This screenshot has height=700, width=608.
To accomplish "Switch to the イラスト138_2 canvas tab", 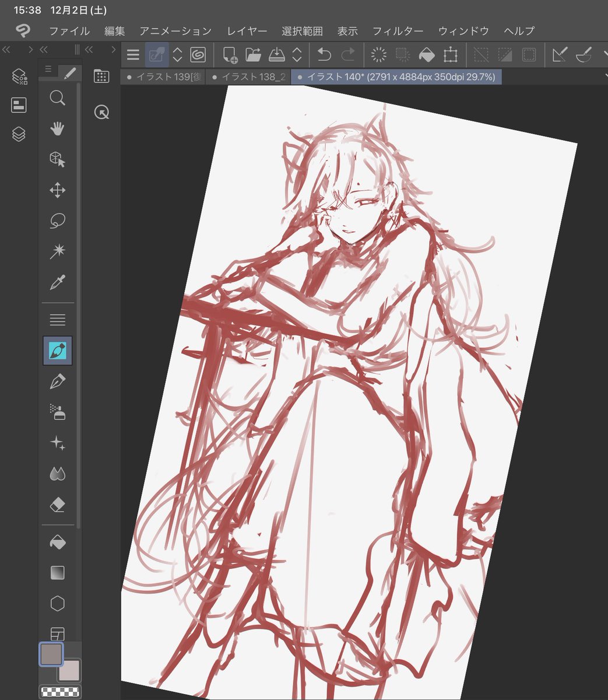I will point(249,77).
